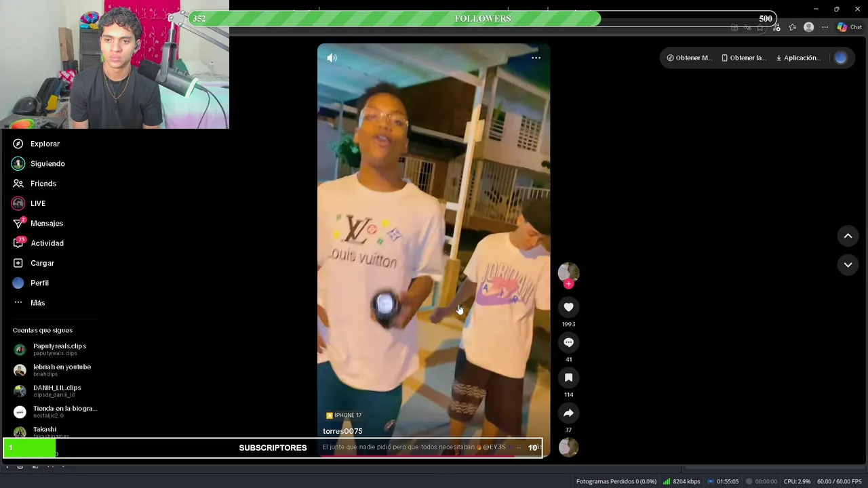Open your Perfil page
868x488 pixels.
point(31,283)
